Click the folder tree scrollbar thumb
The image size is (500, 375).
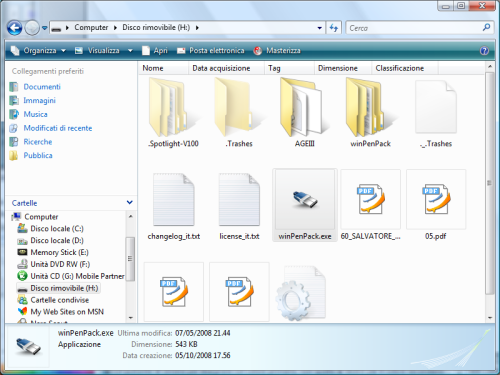[130, 259]
